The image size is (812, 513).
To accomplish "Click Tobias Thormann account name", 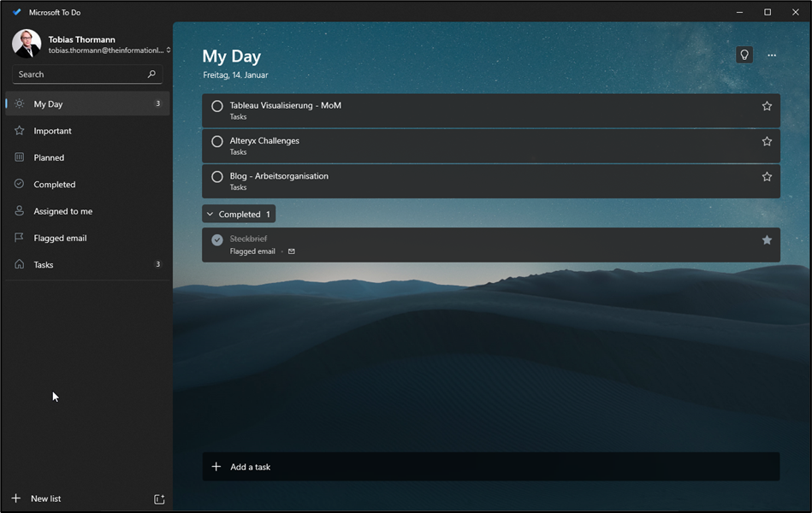I will (82, 39).
